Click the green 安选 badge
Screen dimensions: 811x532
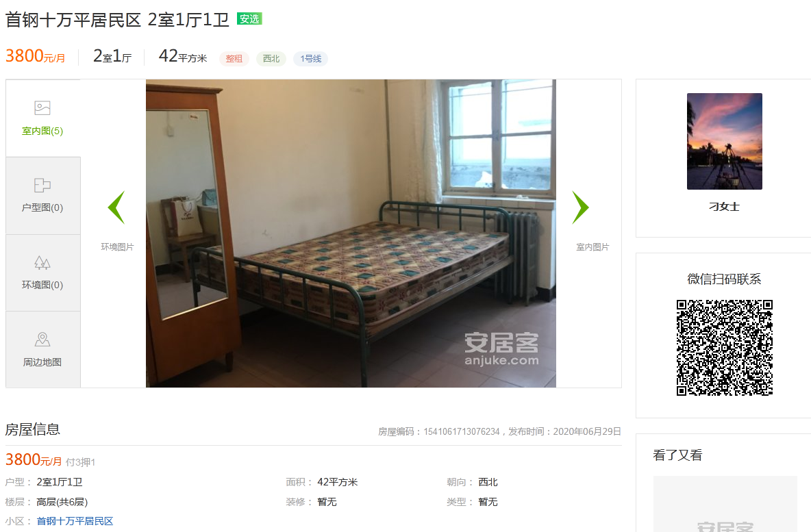[x=249, y=18]
